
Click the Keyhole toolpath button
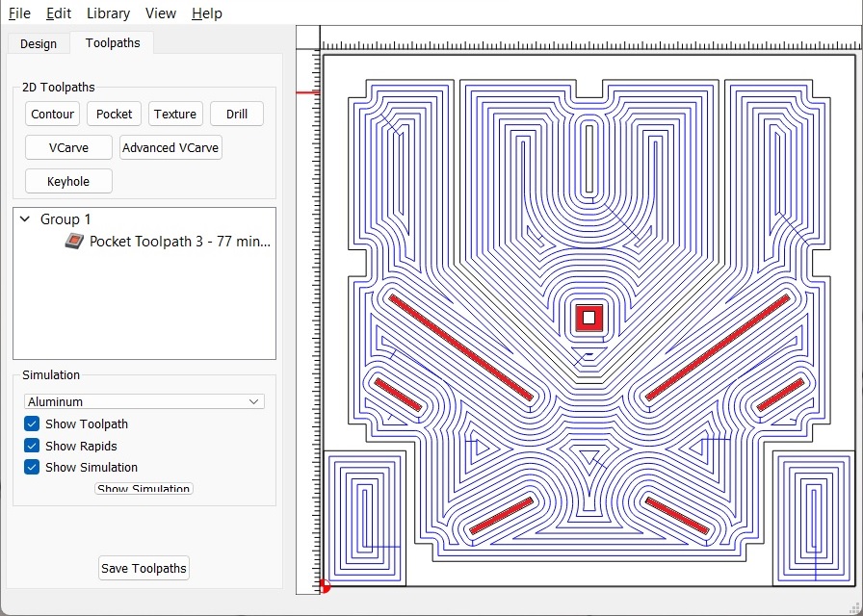[67, 181]
